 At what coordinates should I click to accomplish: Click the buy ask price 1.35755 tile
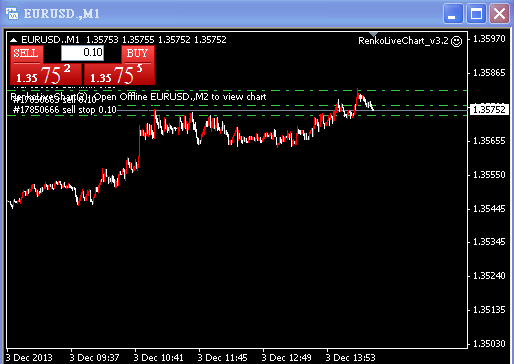(119, 74)
